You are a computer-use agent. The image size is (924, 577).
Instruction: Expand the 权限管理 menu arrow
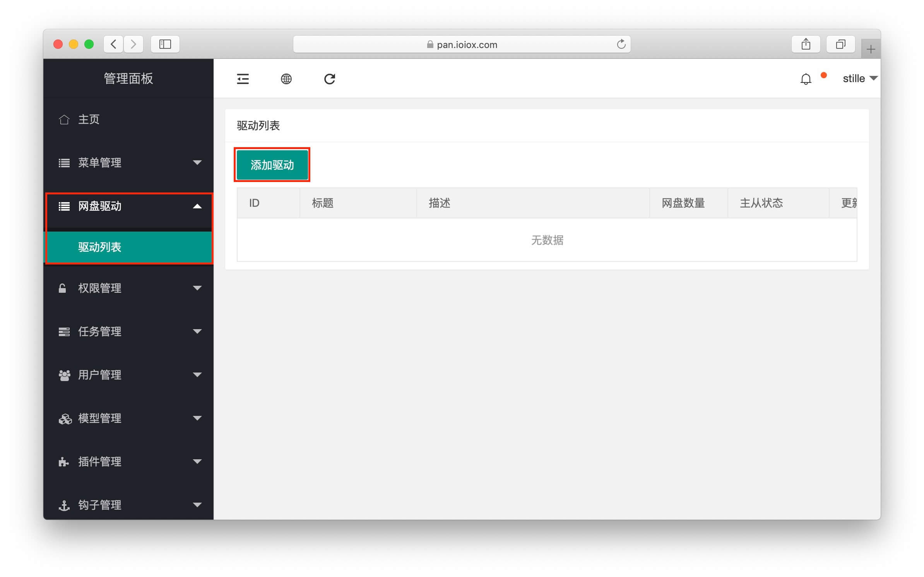[197, 288]
